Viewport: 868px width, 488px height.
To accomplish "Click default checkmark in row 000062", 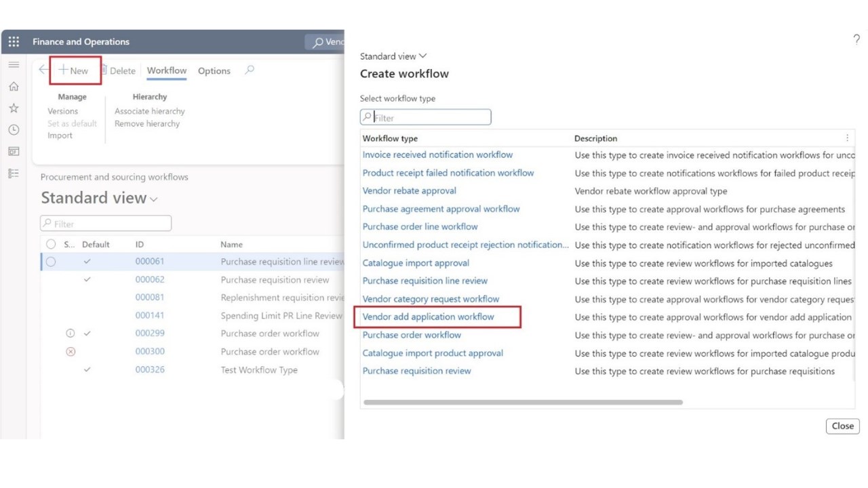I will (87, 279).
